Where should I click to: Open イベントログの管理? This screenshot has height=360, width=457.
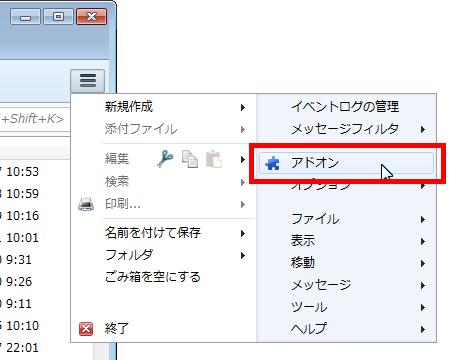pos(345,107)
